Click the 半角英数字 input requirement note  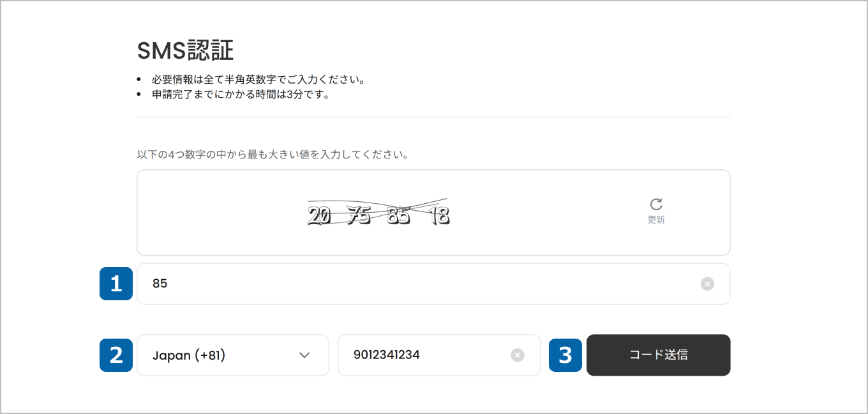pos(258,80)
